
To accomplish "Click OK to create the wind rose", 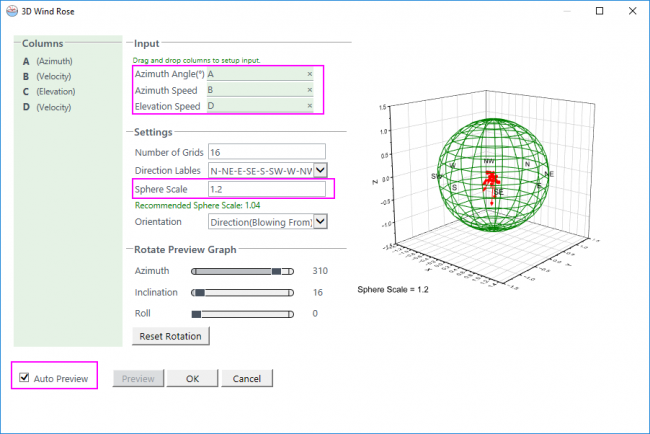I will [192, 378].
